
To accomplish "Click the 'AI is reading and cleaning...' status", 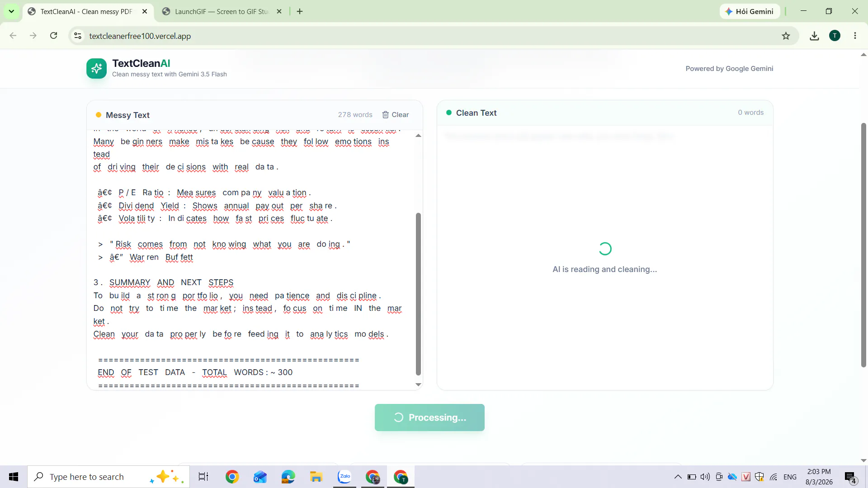I will [x=604, y=269].
